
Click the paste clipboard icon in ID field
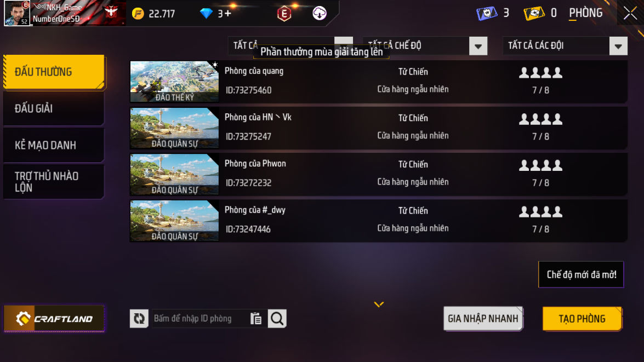click(256, 319)
